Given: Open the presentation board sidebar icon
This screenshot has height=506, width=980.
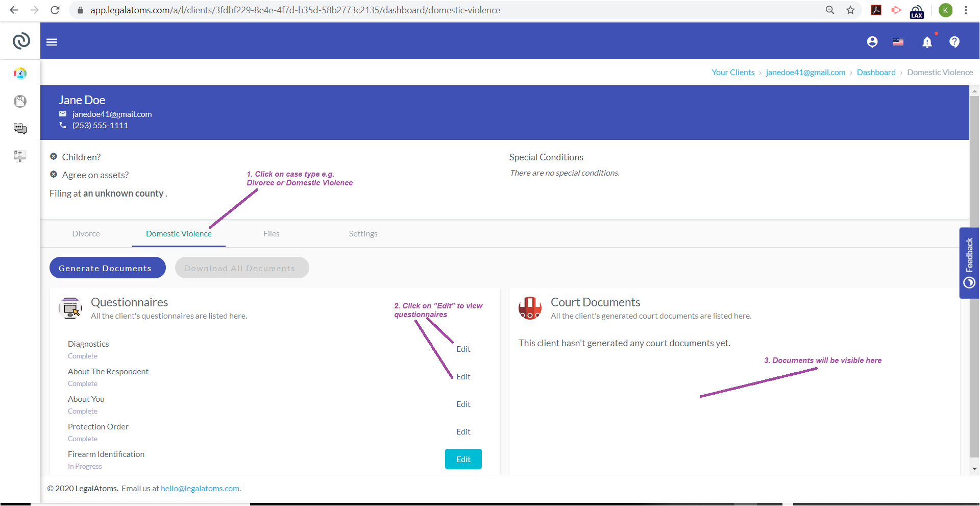Looking at the screenshot, I should pyautogui.click(x=20, y=156).
